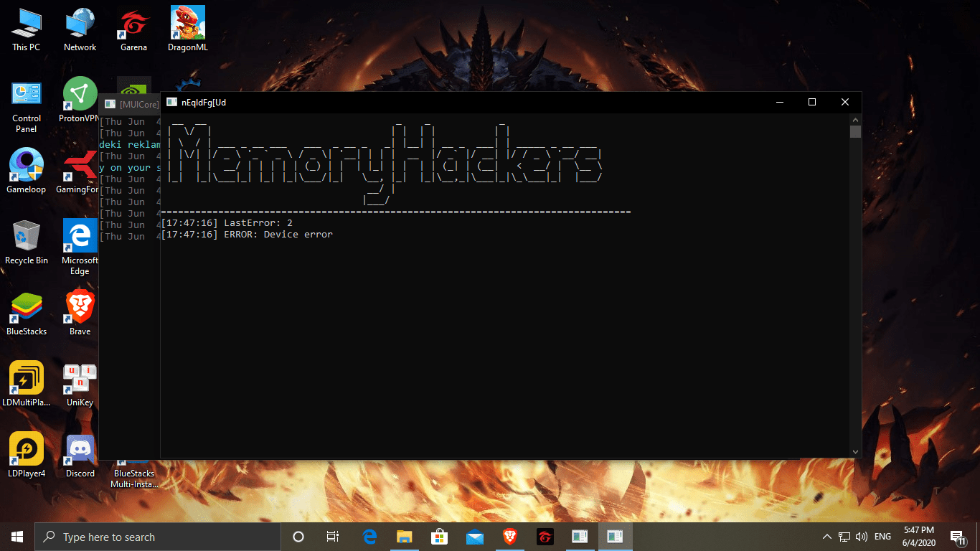Screen dimensions: 980x551
Task: Open the Network desktop icon
Action: pyautogui.click(x=80, y=29)
